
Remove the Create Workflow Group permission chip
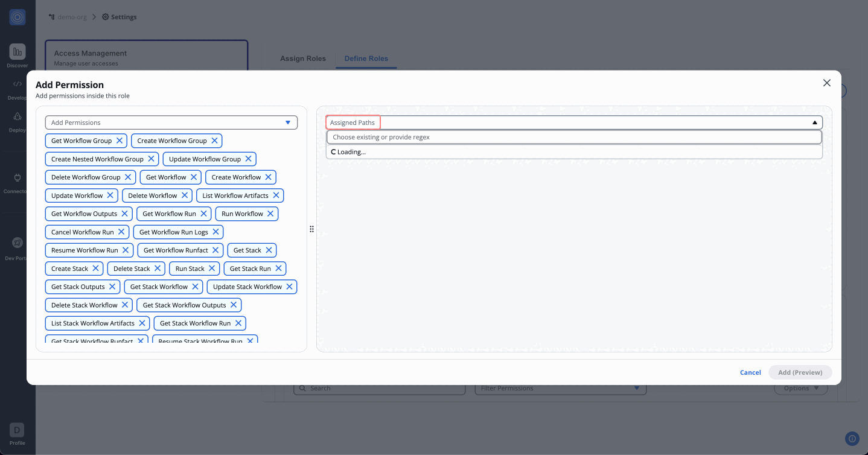point(214,141)
